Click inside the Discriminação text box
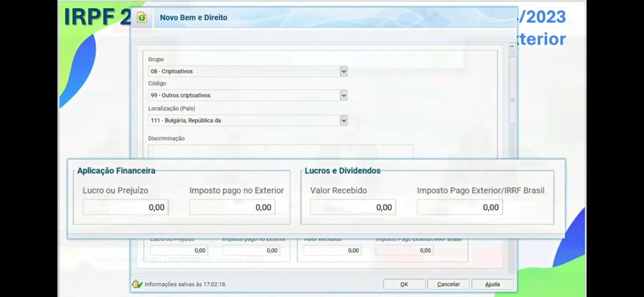 (x=281, y=151)
